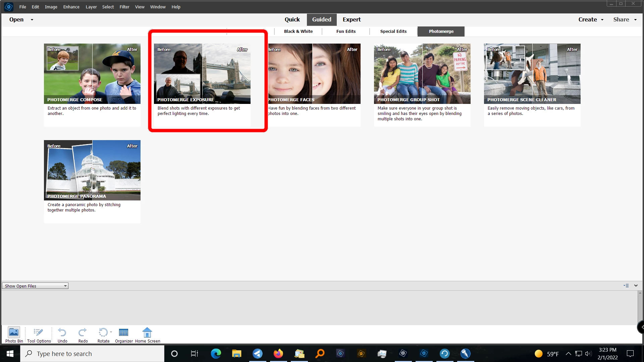Select the Fun Edits category tab
The height and width of the screenshot is (362, 644).
coord(346,31)
